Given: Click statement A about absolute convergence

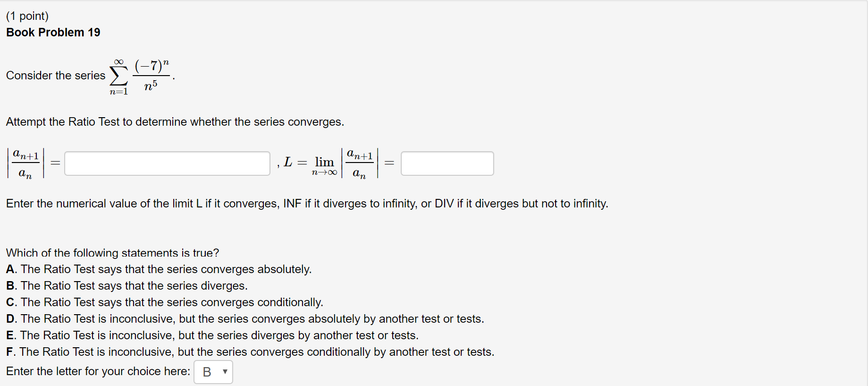Looking at the screenshot, I should coord(159,269).
